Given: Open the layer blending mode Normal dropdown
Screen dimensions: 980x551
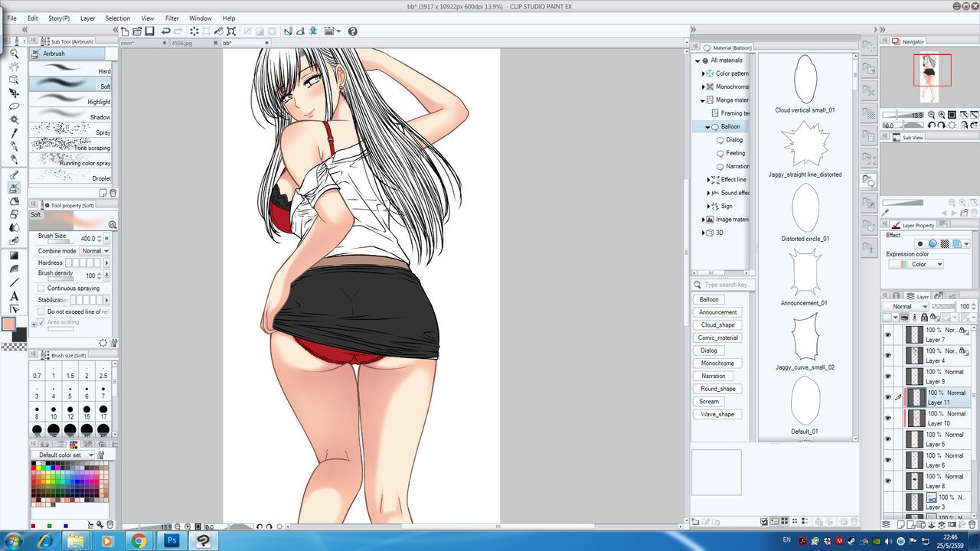Looking at the screenshot, I should click(905, 306).
